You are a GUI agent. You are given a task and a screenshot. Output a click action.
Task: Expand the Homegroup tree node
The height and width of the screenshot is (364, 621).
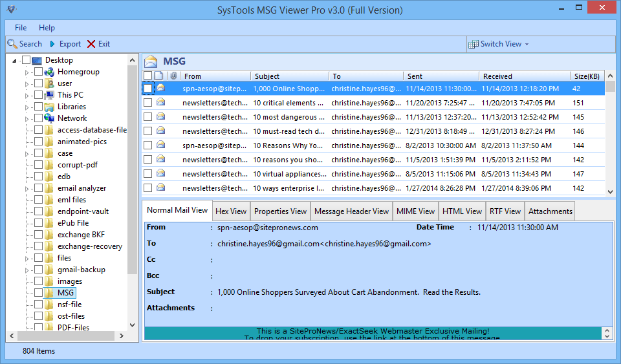27,72
